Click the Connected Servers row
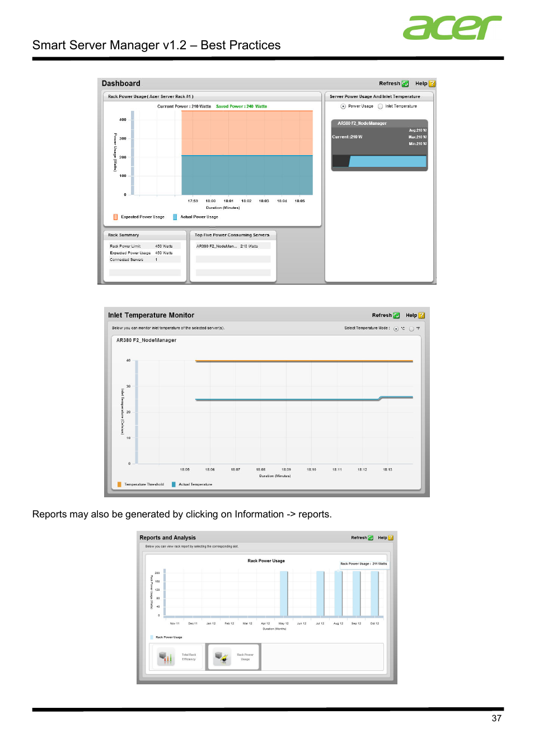The width and height of the screenshot is (534, 756). point(145,259)
